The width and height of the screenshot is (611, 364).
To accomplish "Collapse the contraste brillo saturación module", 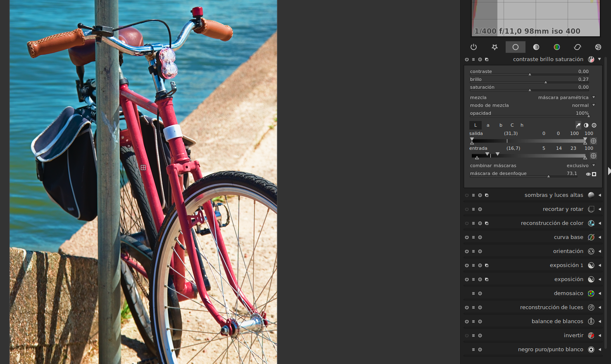I will pyautogui.click(x=599, y=59).
